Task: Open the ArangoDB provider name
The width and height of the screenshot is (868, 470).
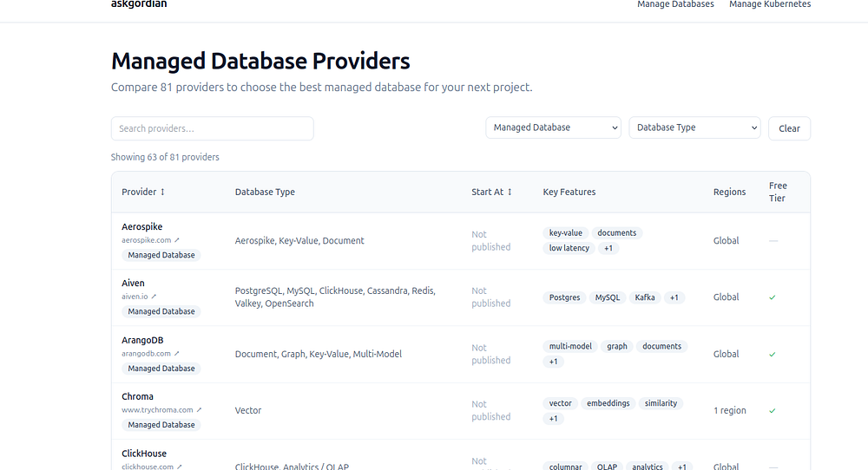Action: pos(143,340)
